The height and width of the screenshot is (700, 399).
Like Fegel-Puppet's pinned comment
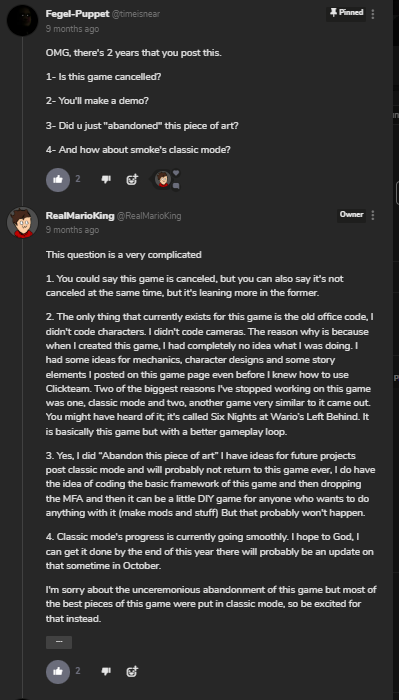coord(58,179)
